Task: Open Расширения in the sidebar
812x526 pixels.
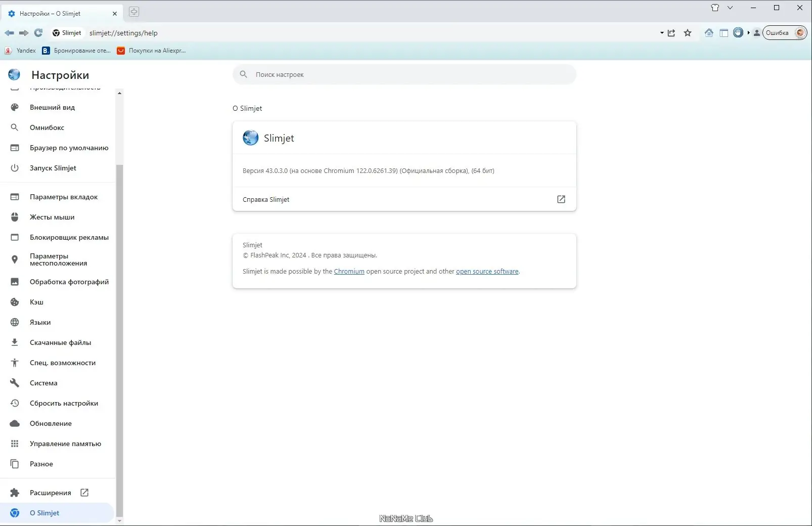Action: (58, 493)
